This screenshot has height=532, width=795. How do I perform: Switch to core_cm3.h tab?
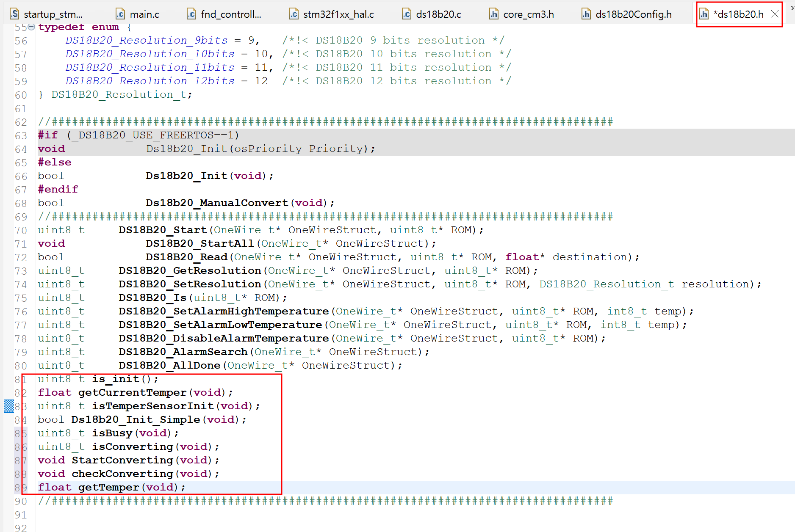coord(522,14)
